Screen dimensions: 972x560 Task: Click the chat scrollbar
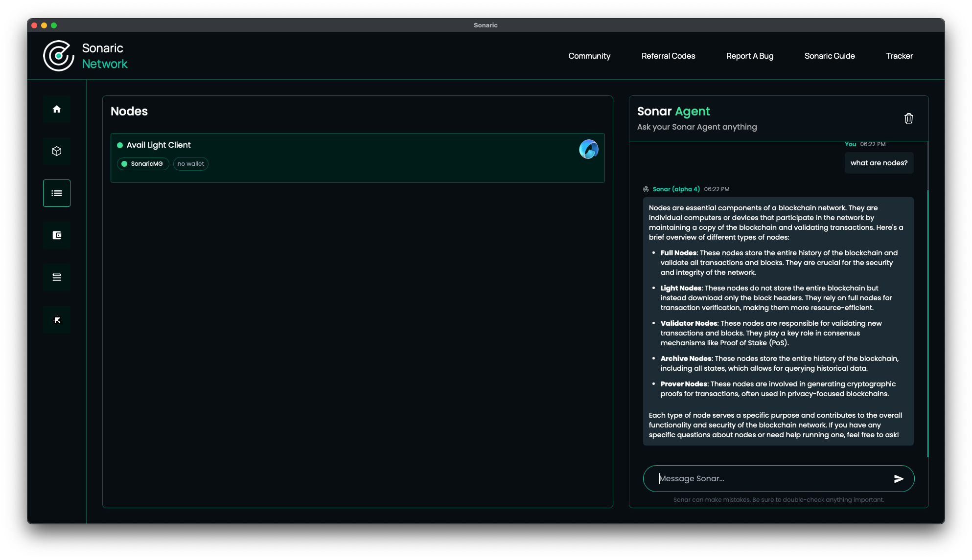tap(927, 323)
